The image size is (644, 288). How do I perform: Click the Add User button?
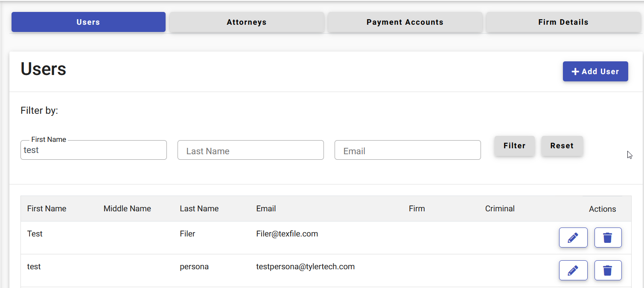(595, 72)
